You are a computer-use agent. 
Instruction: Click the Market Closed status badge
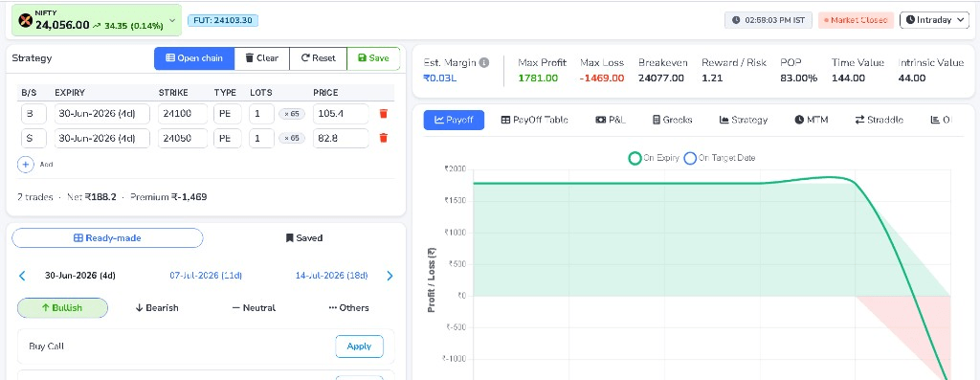pyautogui.click(x=856, y=20)
